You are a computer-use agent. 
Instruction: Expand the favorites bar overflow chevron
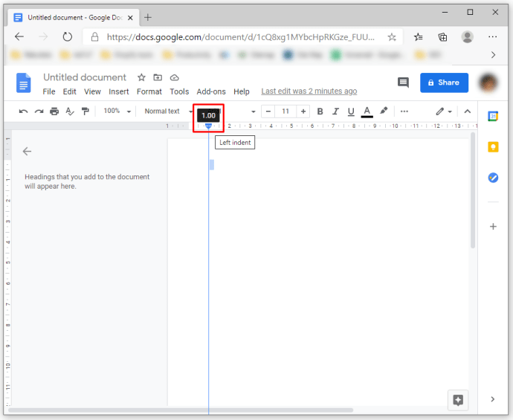(x=493, y=54)
